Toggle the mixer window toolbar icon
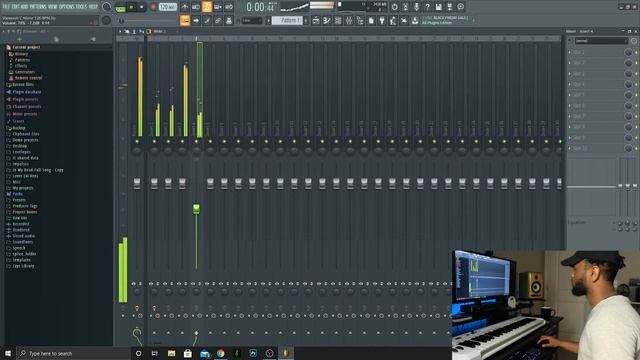640x360 pixels. 349,20
